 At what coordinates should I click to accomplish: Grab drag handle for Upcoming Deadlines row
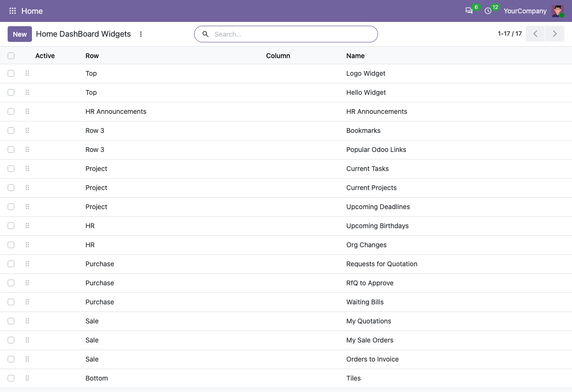[27, 207]
